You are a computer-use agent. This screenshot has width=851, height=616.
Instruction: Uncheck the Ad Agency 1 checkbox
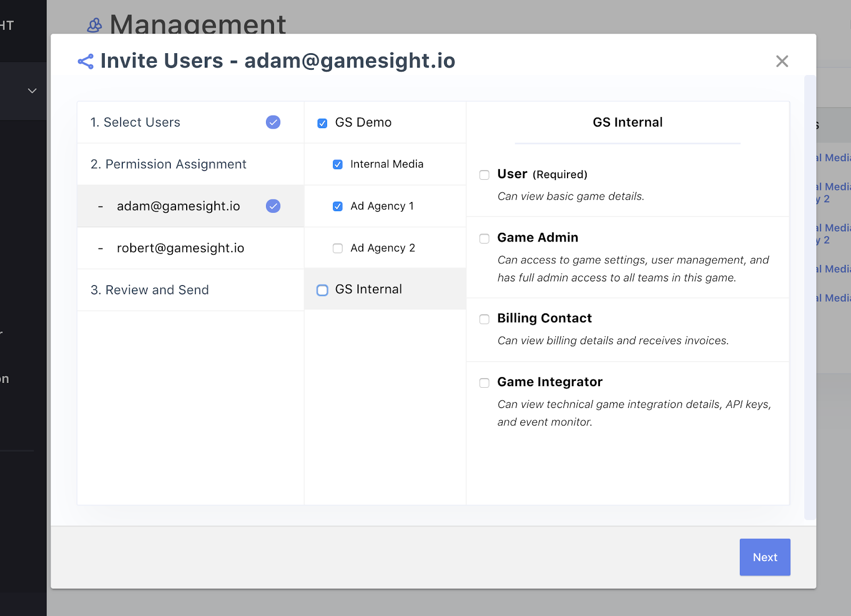point(338,206)
